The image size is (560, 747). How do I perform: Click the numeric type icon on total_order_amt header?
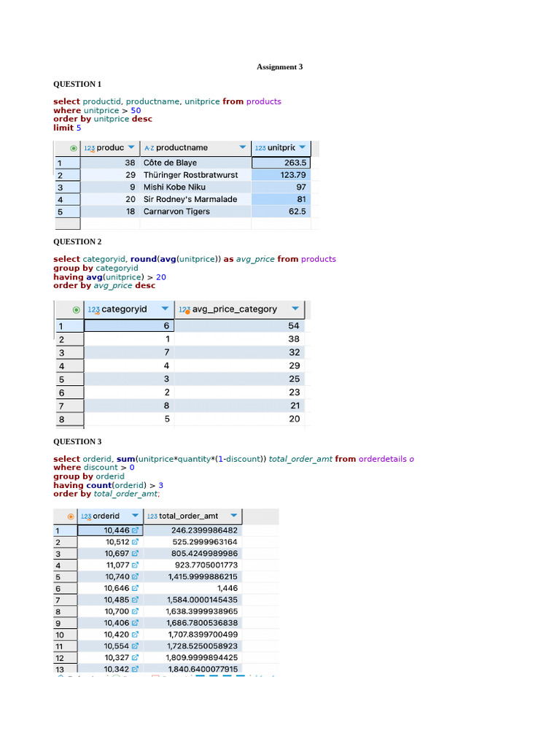(x=152, y=516)
